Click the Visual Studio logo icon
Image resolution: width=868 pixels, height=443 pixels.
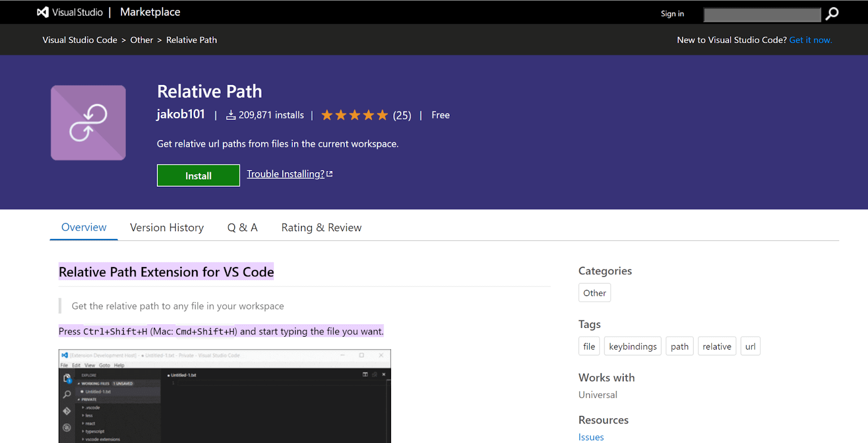tap(43, 12)
